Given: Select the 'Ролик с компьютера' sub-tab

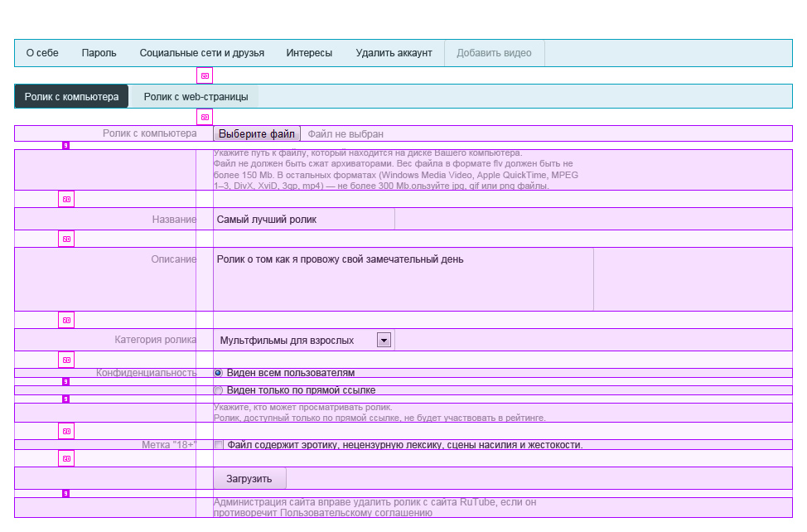Looking at the screenshot, I should (71, 97).
